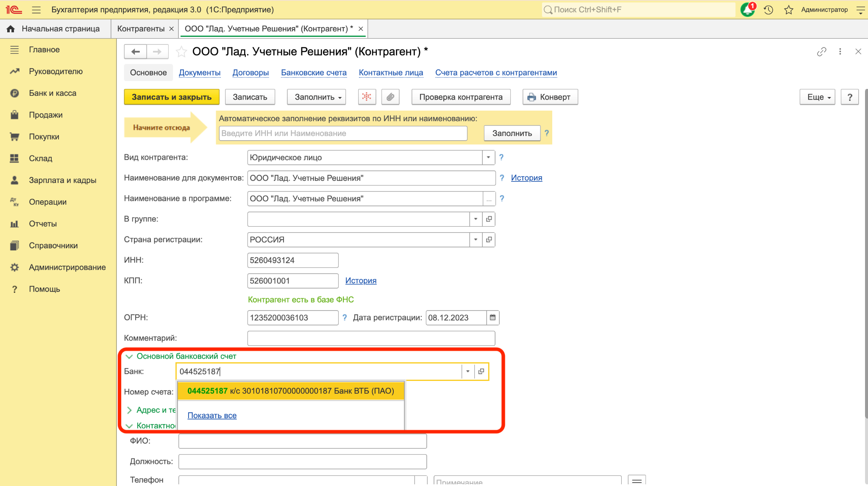The width and height of the screenshot is (868, 486).
Task: Add contractor to favorites star
Action: click(x=181, y=52)
